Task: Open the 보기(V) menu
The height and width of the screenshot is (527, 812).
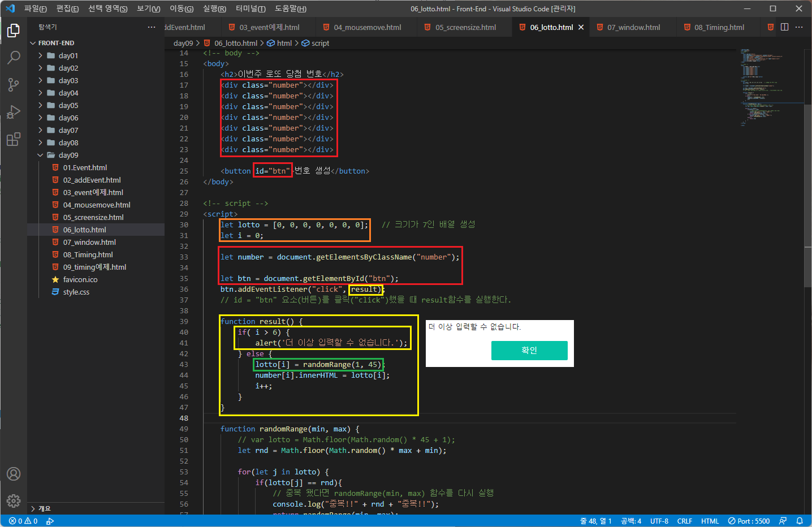Action: click(149, 8)
